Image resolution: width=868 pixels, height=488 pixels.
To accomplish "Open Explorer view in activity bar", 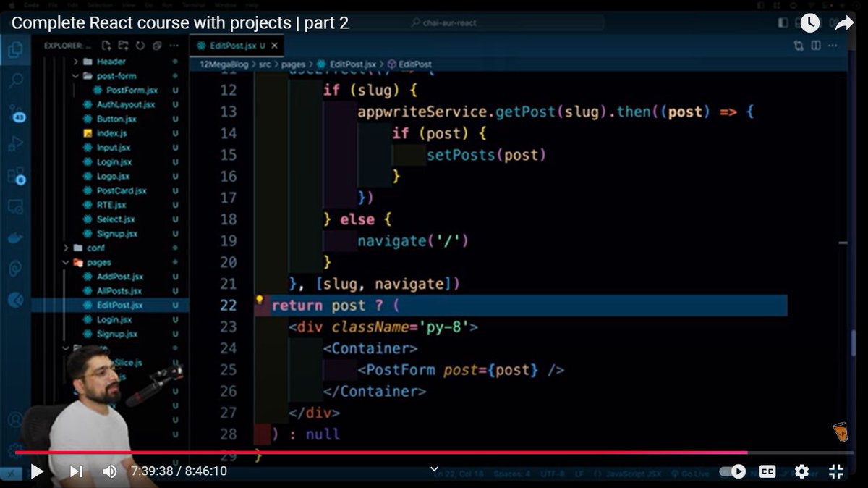I will 14,51.
